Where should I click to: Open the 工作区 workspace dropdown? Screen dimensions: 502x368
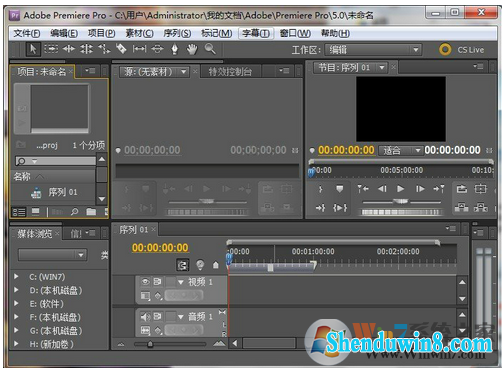[373, 50]
